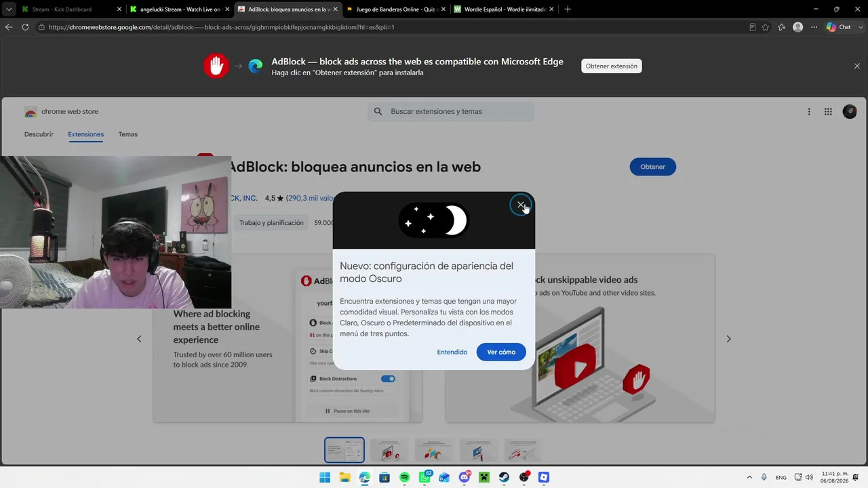868x488 pixels.
Task: Open Discord from the taskbar
Action: tap(465, 477)
